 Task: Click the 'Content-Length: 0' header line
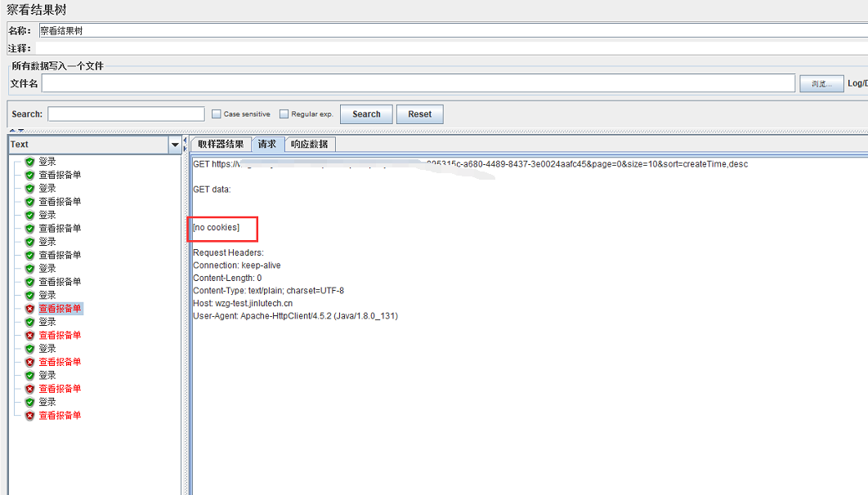coord(227,279)
